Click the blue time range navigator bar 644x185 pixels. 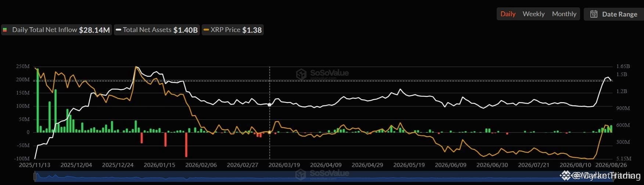coord(323,177)
